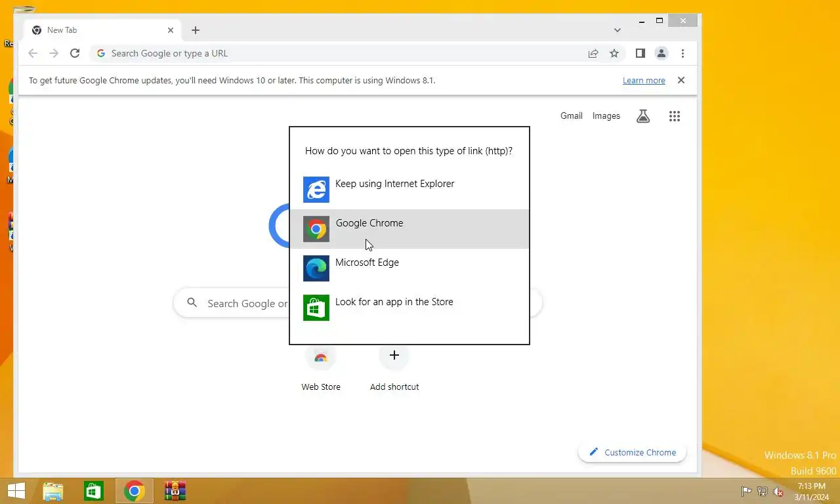The width and height of the screenshot is (840, 504).
Task: Bookmark this tab with the star icon
Action: pyautogui.click(x=614, y=53)
